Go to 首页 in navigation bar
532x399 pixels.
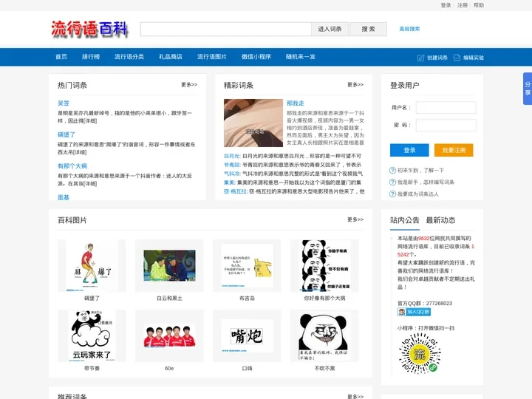pyautogui.click(x=61, y=57)
